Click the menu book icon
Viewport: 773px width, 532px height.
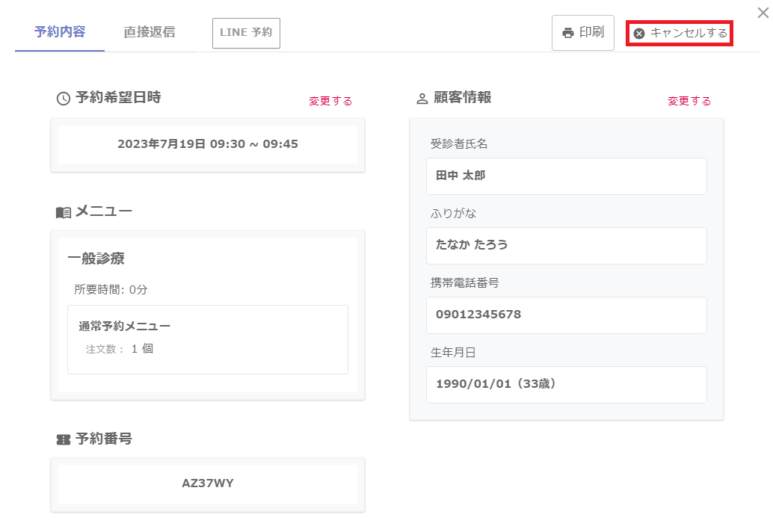coord(64,213)
